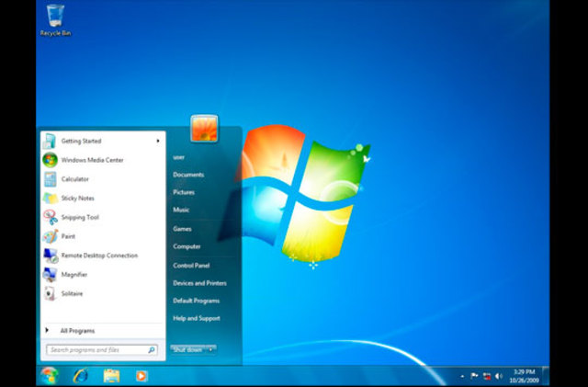Click the Sticky Notes icon
This screenshot has height=387, width=588.
[51, 199]
